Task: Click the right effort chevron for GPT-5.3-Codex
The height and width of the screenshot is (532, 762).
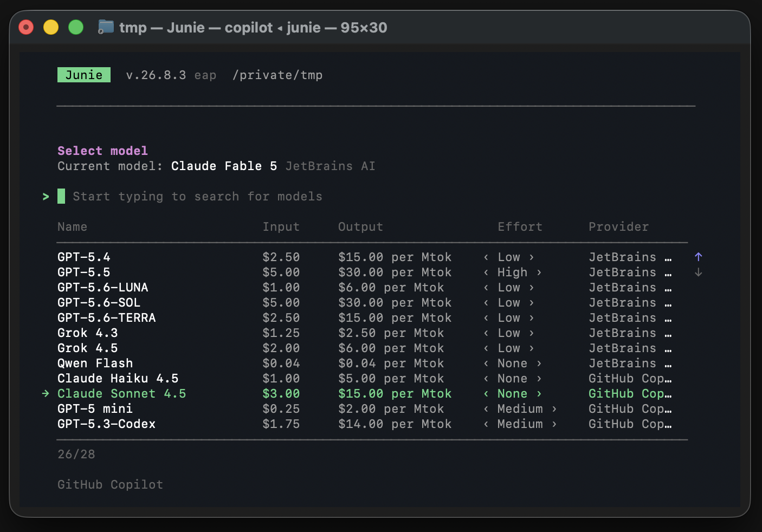Action: point(554,424)
